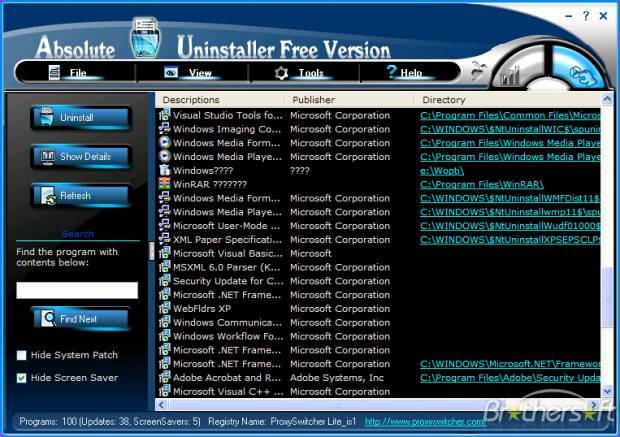Open the $NtUninstallWIC$ directory link
This screenshot has width=620, height=437.
[510, 129]
